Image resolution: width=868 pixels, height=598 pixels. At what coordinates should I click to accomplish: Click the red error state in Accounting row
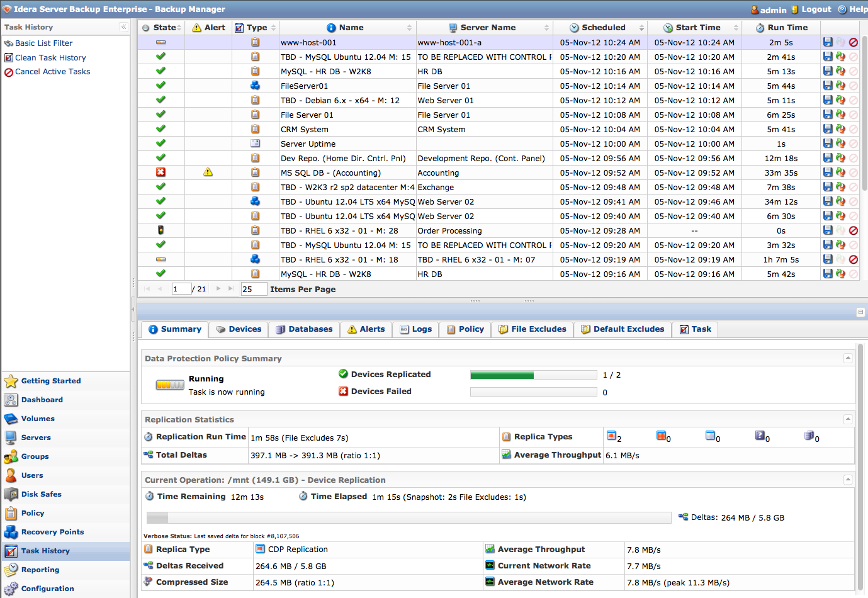tap(161, 172)
